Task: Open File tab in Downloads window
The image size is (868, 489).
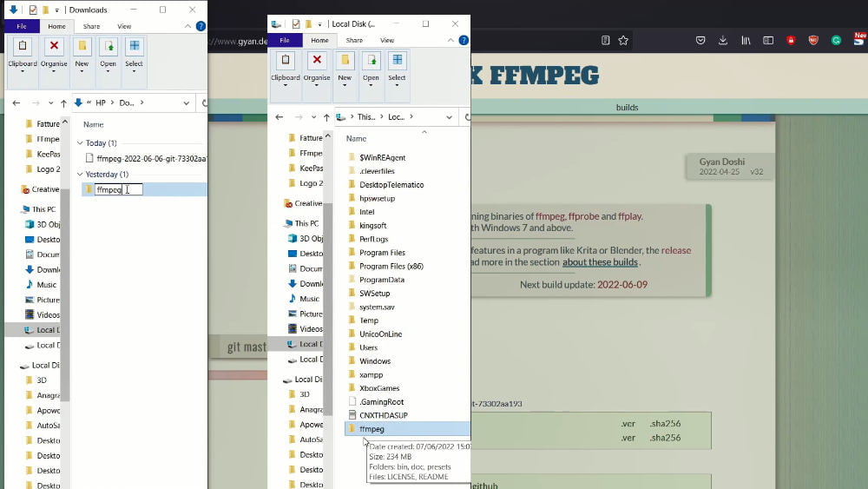Action: (x=22, y=26)
